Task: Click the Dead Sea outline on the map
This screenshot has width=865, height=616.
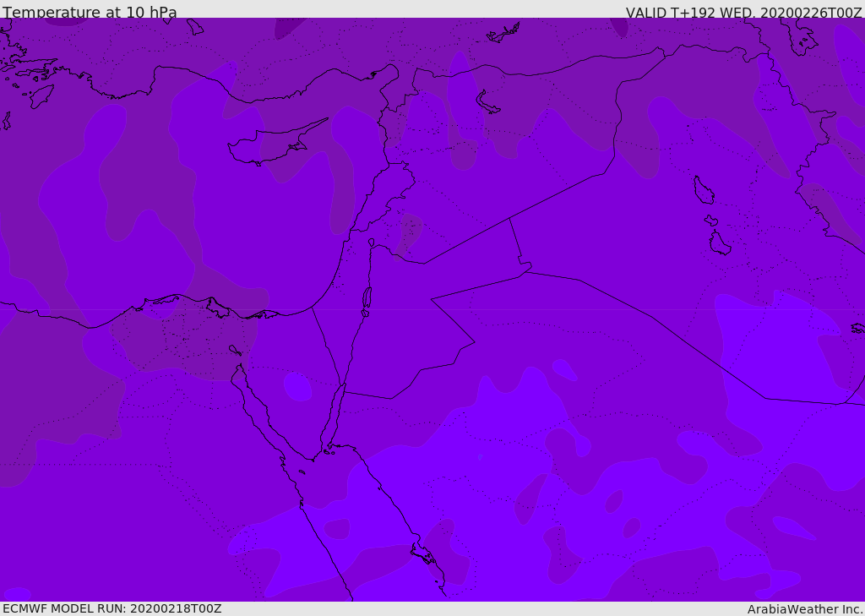Action: coord(367,302)
